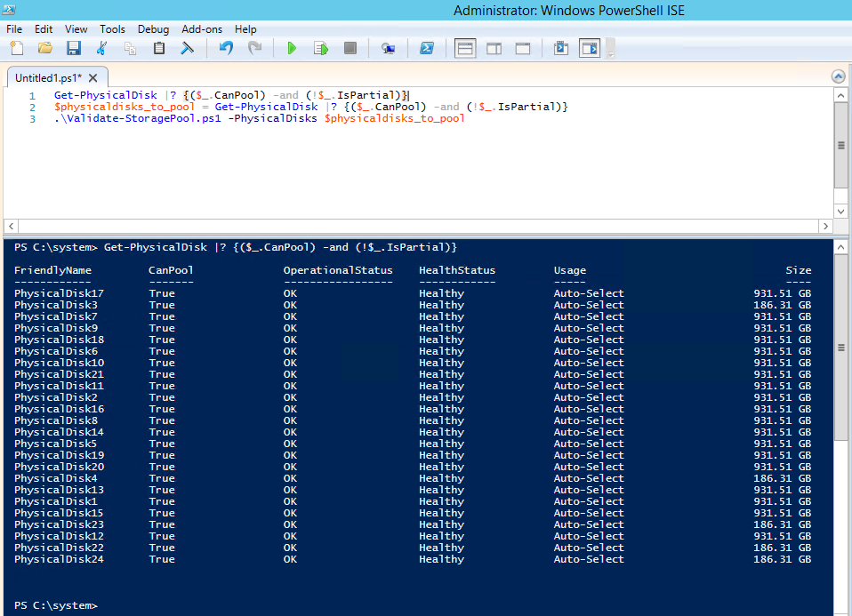Redo the last undone edit
The width and height of the screenshot is (852, 616).
pyautogui.click(x=254, y=48)
